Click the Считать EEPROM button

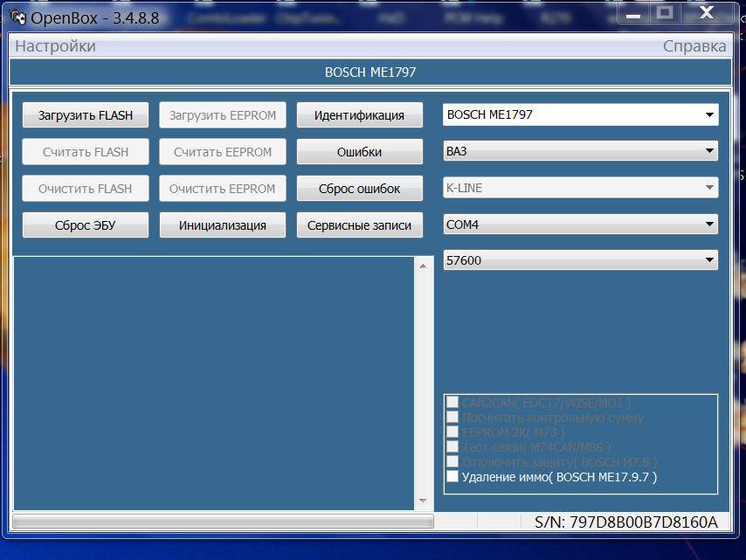tap(222, 152)
